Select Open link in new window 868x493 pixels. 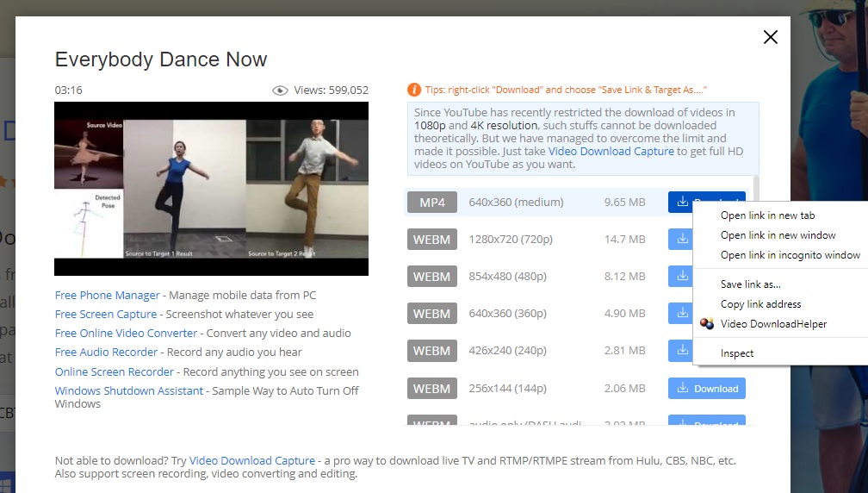pos(780,235)
